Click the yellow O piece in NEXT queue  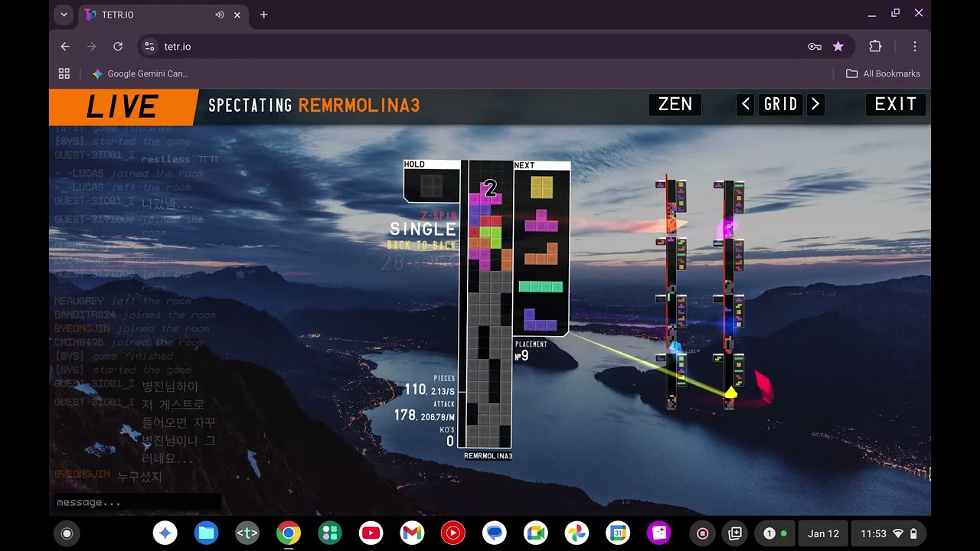(x=541, y=187)
